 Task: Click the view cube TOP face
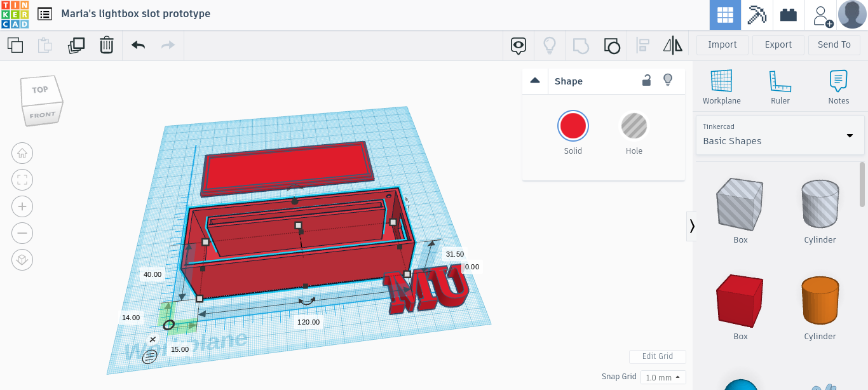(x=40, y=90)
